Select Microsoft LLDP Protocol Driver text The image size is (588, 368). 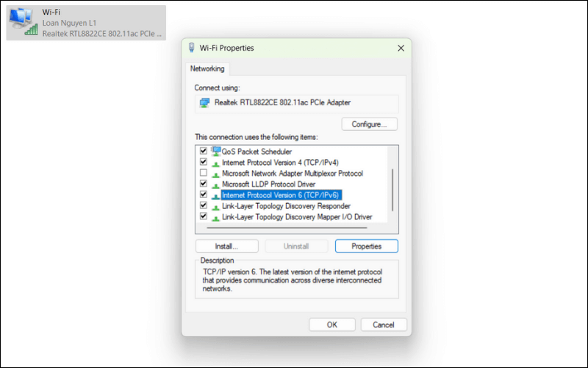[x=268, y=185]
